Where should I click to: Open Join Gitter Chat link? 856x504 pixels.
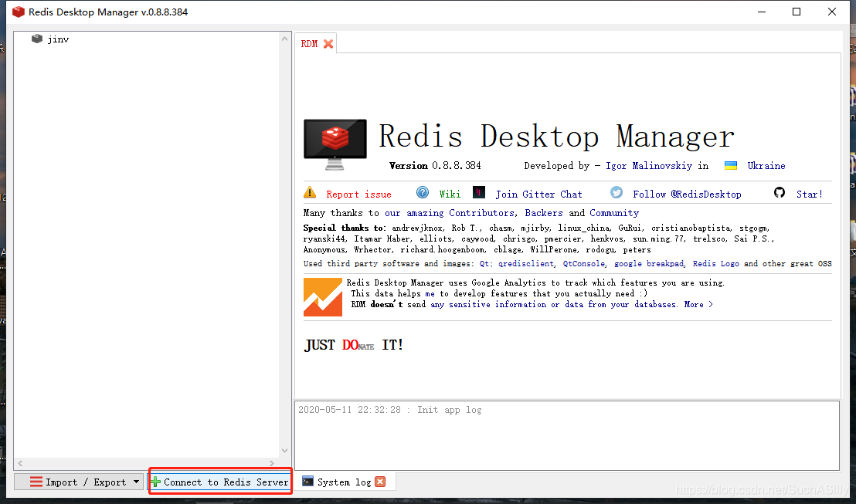coord(538,194)
